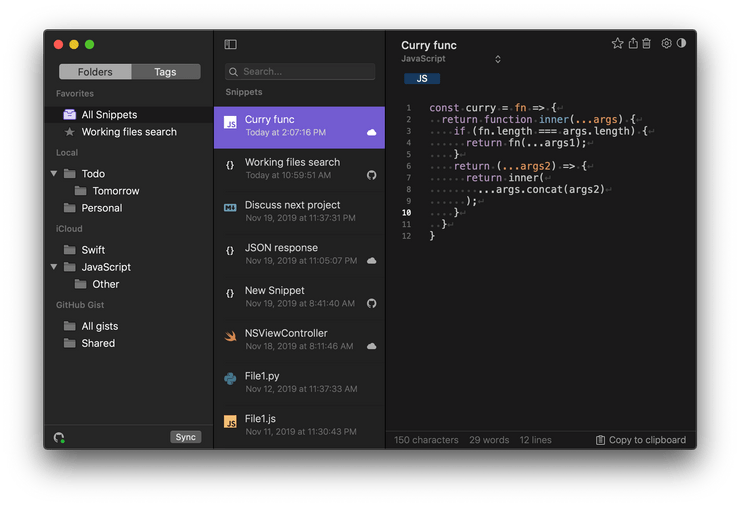The height and width of the screenshot is (507, 740).
Task: Share the snippet with export icon
Action: pos(633,43)
